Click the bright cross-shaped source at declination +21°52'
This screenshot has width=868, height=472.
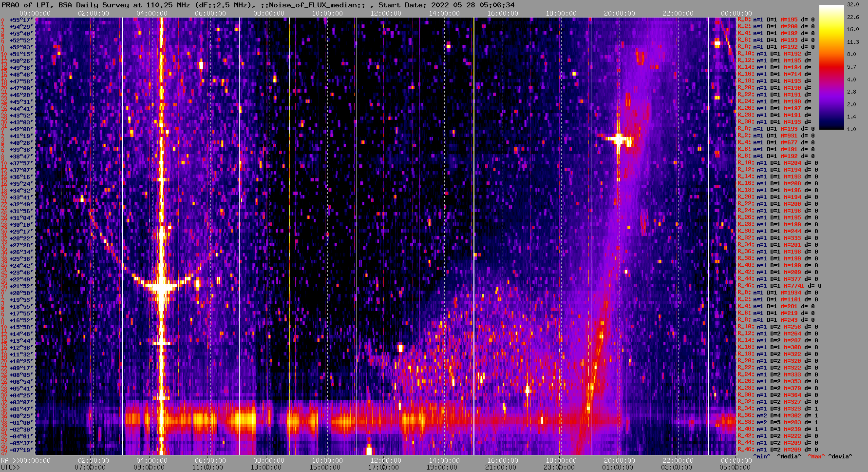coord(162,286)
